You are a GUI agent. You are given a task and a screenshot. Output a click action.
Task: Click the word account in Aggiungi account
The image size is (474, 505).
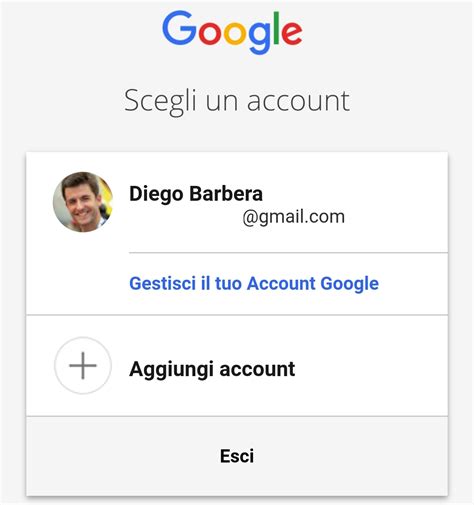(x=257, y=369)
